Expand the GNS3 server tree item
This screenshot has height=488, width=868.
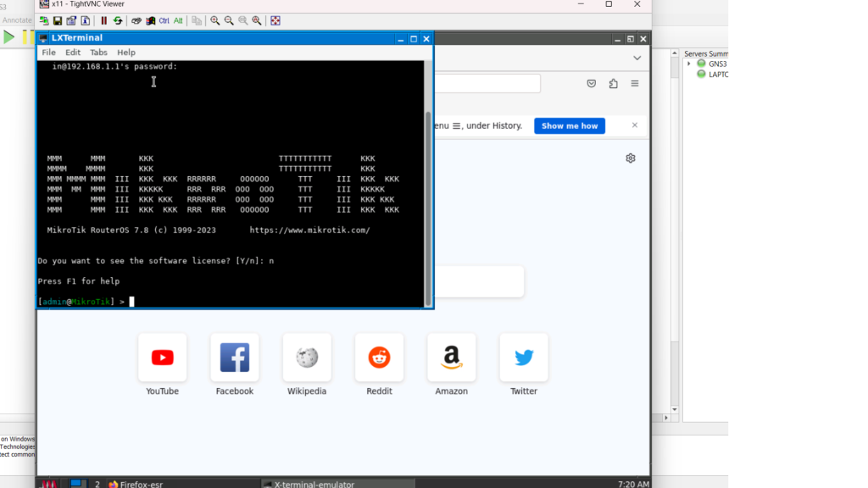point(689,64)
